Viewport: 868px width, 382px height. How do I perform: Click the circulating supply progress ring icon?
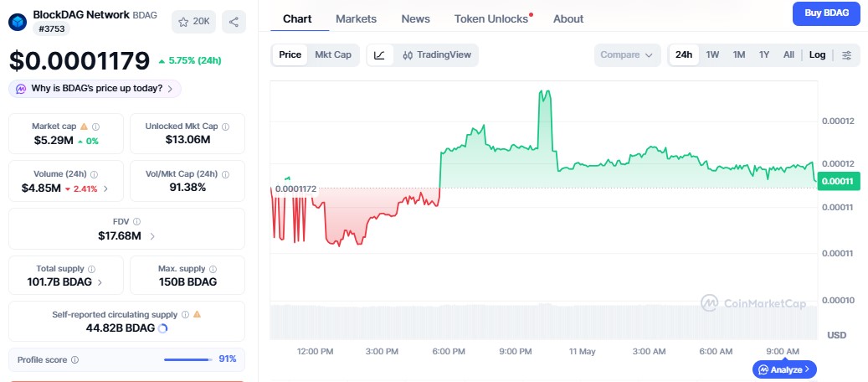pyautogui.click(x=162, y=328)
